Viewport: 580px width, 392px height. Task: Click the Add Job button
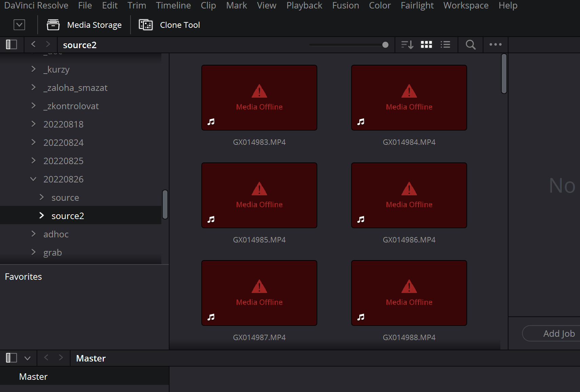(x=559, y=334)
